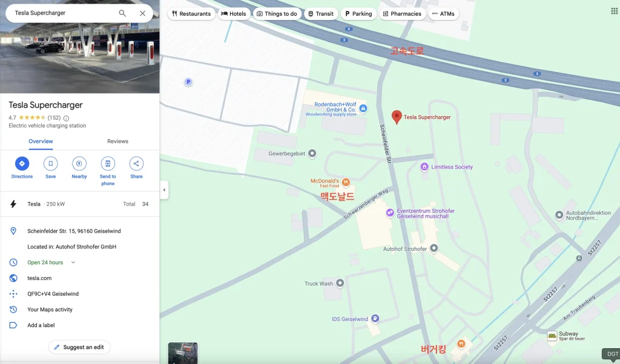
Task: Send to phone
Action: pyautogui.click(x=108, y=171)
